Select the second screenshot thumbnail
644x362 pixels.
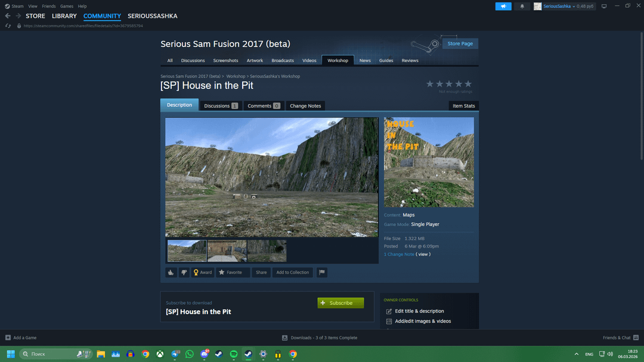tap(227, 251)
